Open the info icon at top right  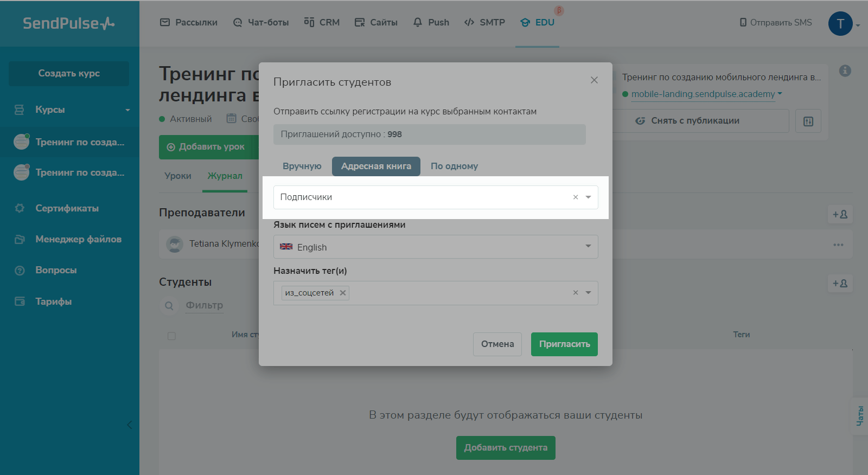point(845,71)
